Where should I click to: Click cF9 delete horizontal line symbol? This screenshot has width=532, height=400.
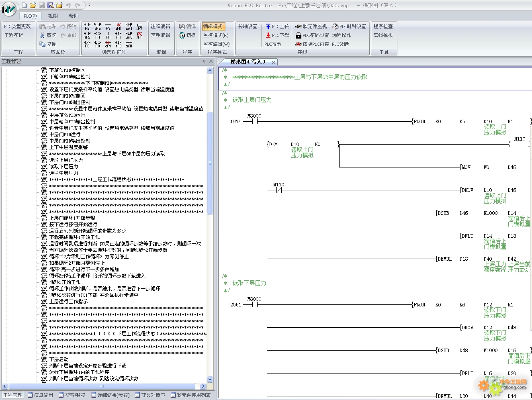(108, 44)
